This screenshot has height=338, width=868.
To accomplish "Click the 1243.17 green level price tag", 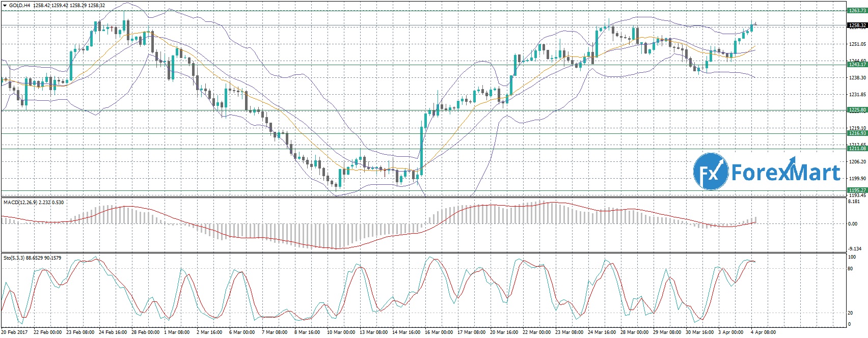I will [857, 65].
